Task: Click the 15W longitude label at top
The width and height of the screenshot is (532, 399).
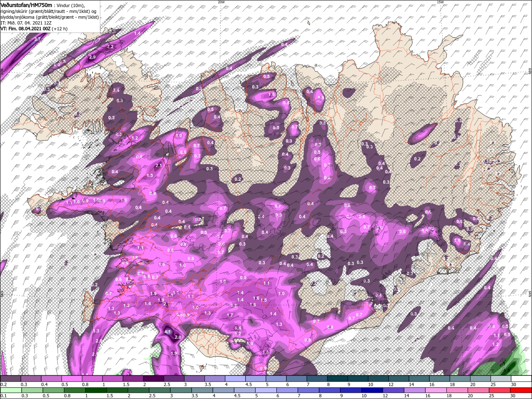Action: point(440,2)
